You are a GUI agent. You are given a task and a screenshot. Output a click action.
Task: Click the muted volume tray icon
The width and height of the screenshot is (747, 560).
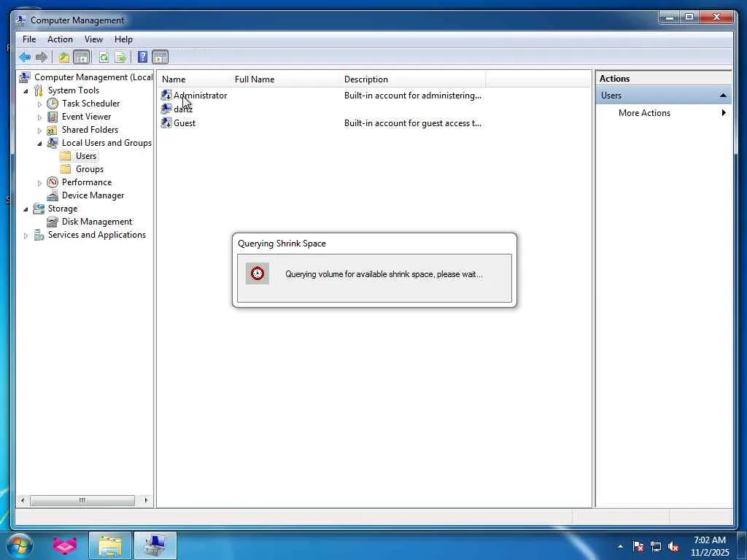(x=673, y=547)
